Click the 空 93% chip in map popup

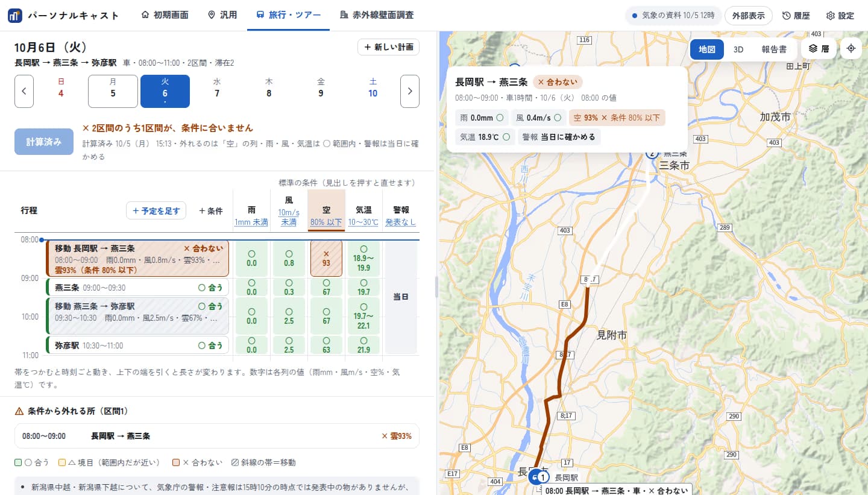coord(617,118)
